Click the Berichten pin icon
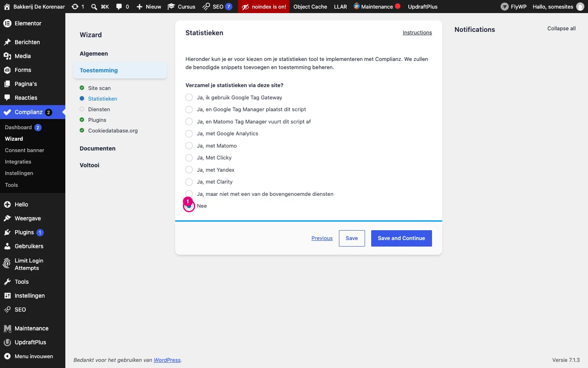588x368 pixels. click(x=7, y=42)
